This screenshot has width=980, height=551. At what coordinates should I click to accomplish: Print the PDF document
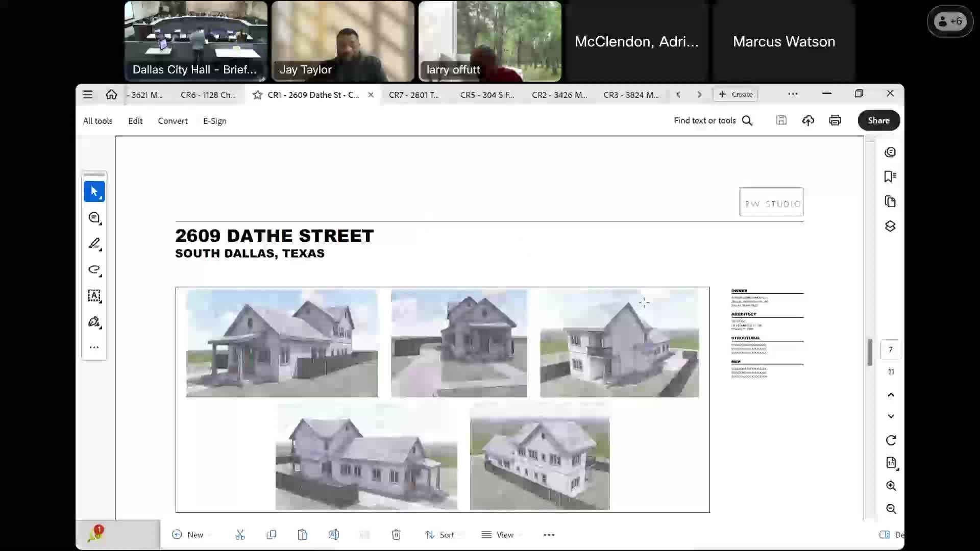tap(835, 120)
